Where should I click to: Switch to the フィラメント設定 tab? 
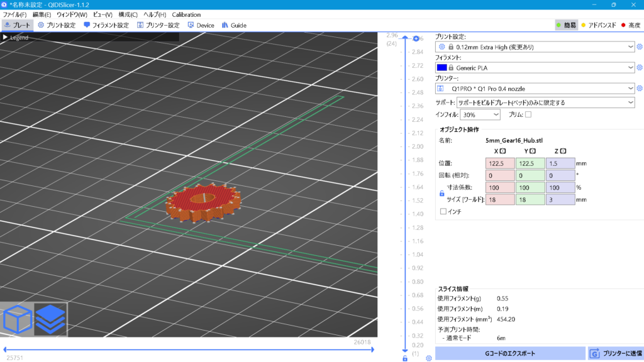[106, 25]
